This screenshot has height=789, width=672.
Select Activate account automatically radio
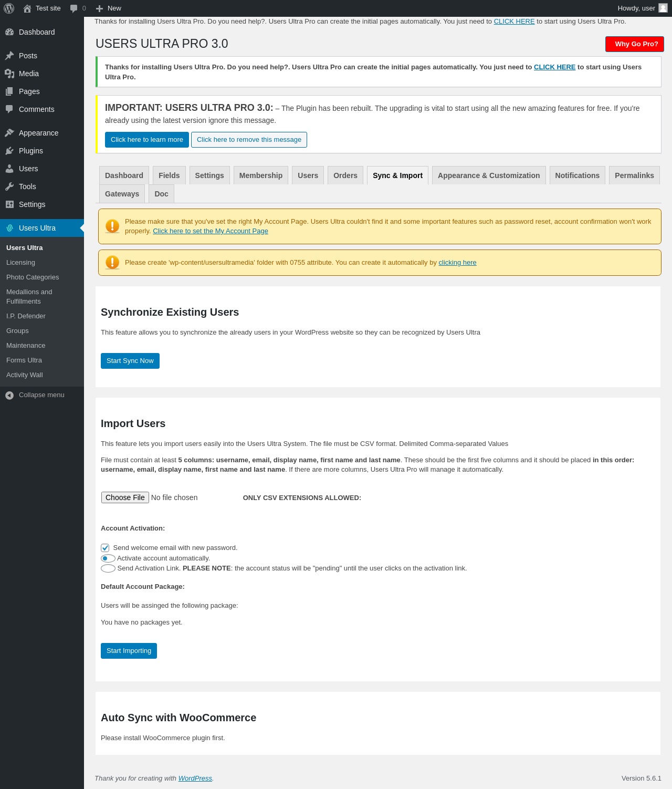pyautogui.click(x=108, y=558)
